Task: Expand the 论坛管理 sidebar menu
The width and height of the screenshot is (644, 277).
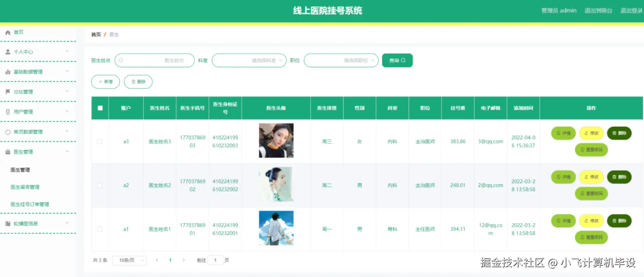Action: click(x=67, y=91)
